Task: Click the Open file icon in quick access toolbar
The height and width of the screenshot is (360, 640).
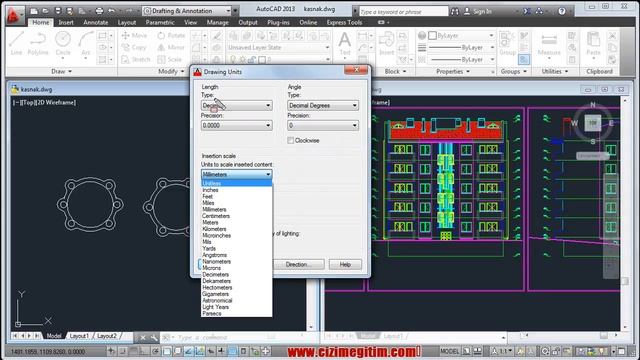Action: pos(45,11)
